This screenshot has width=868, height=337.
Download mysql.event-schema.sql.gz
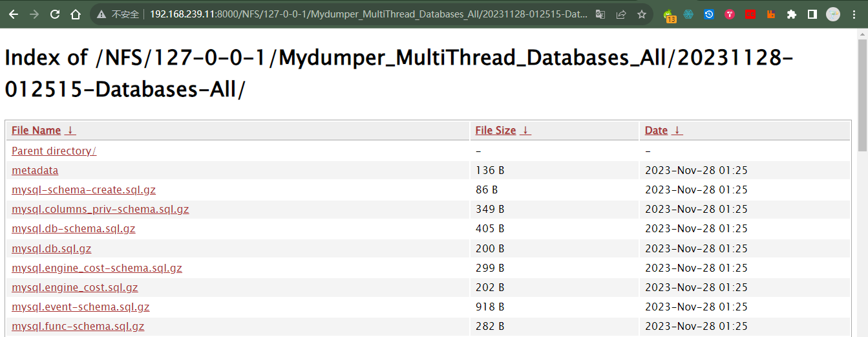(x=81, y=307)
